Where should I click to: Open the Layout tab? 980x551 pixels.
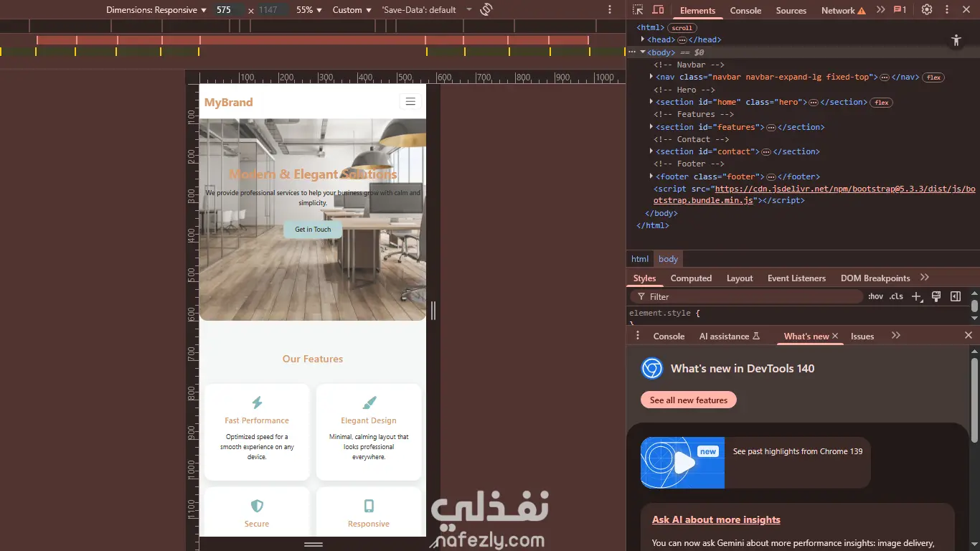tap(740, 278)
